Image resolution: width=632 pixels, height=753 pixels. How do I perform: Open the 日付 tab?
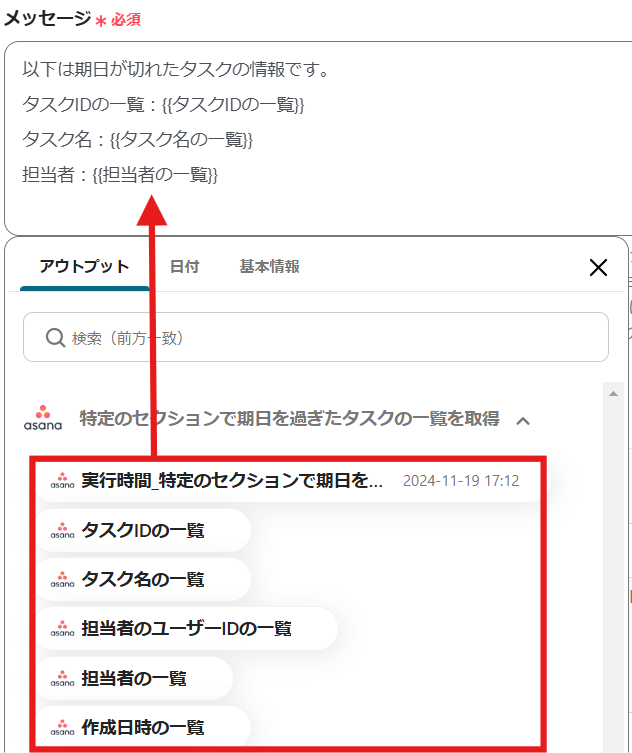(184, 267)
